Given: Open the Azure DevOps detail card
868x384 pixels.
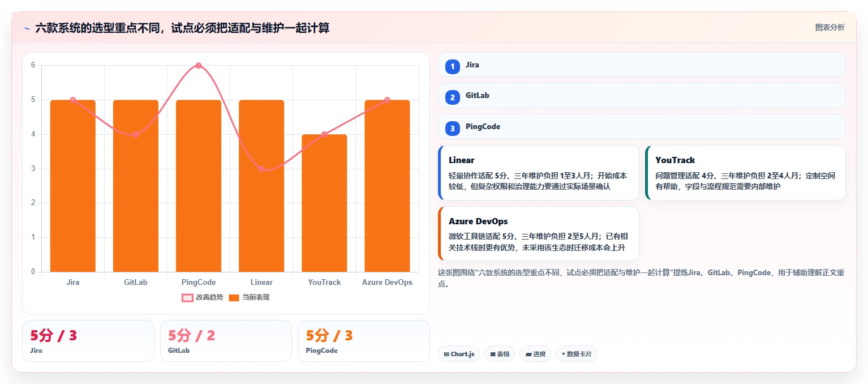Looking at the screenshot, I should click(x=538, y=233).
